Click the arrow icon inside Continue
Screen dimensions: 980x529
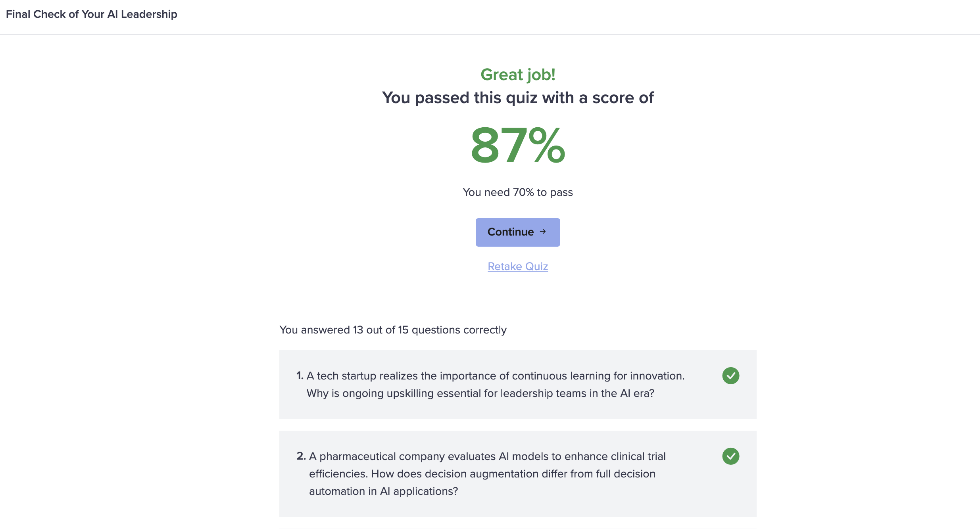[543, 232]
